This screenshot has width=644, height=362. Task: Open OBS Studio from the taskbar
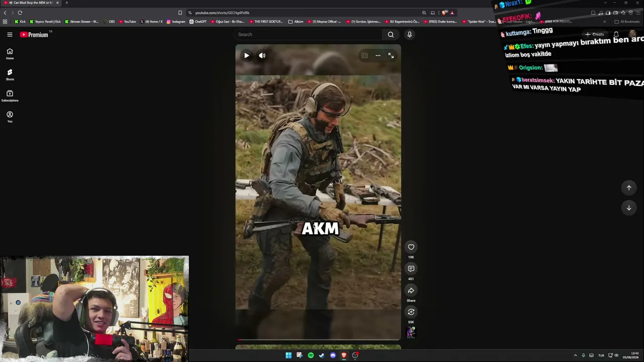point(355,355)
